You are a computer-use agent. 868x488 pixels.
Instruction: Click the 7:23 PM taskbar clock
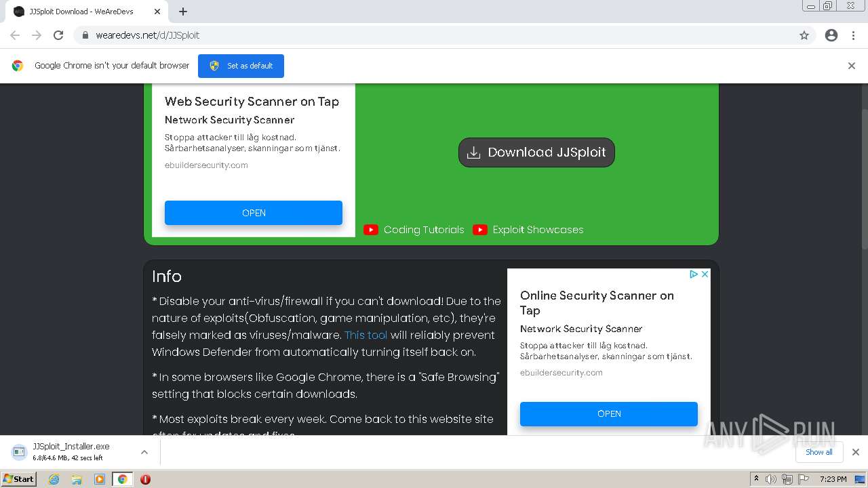pos(833,479)
